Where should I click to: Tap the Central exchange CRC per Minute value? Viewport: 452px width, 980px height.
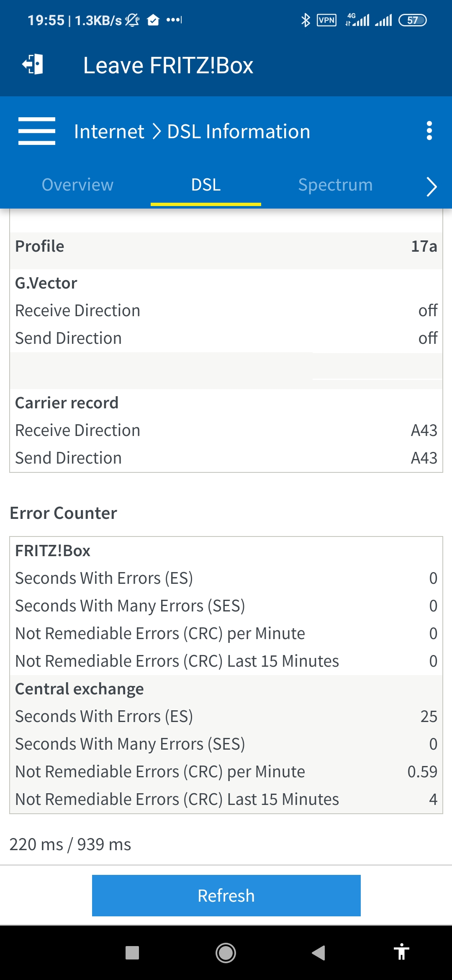(422, 771)
